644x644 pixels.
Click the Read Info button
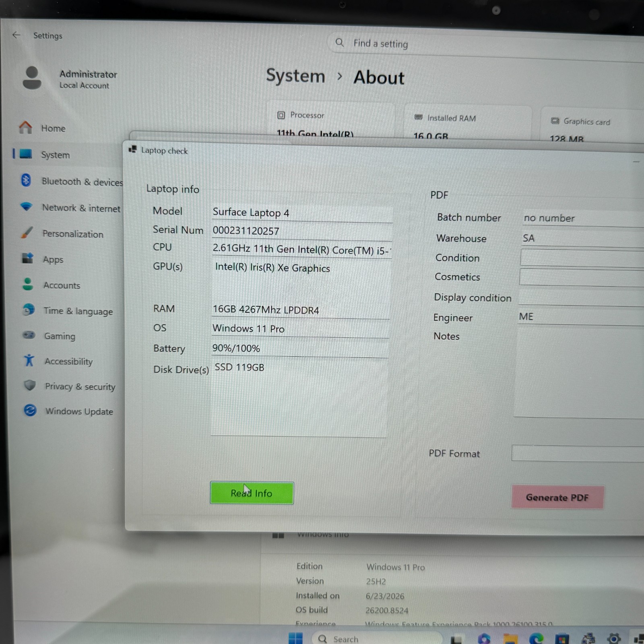click(252, 493)
